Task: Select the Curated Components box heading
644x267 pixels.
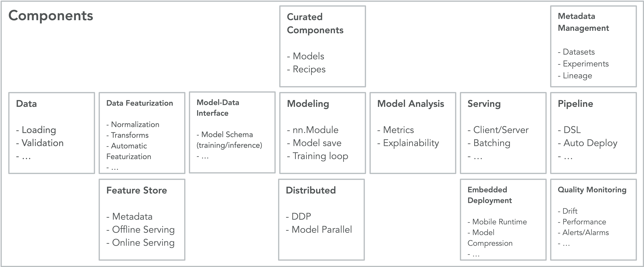Action: point(315,24)
